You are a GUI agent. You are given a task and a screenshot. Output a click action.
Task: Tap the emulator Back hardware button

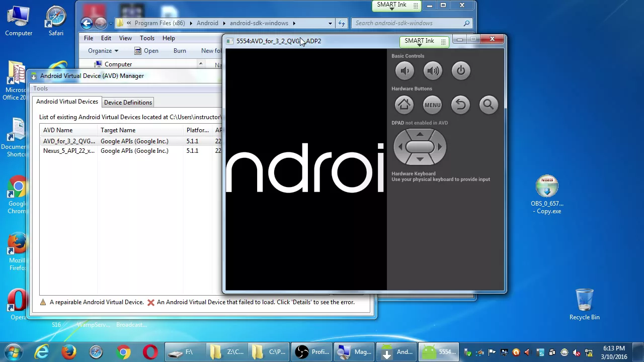(x=460, y=105)
